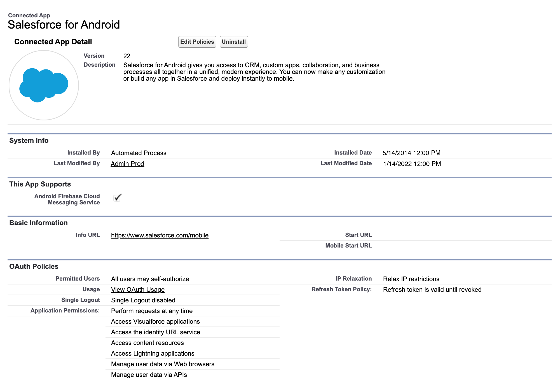Click the Version number 22 value
560x392 pixels.
(127, 56)
